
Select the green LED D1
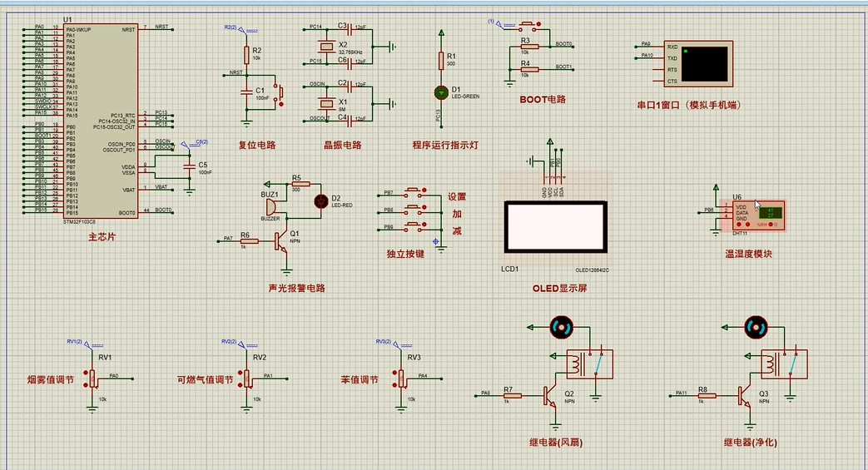point(441,93)
